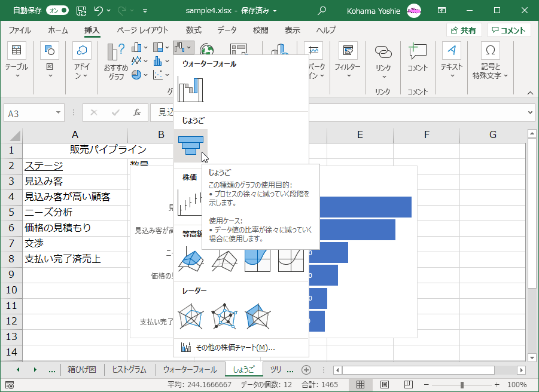This screenshot has height=392, width=539.
Task: Open the ウォーターフォール sheet tab
Action: pyautogui.click(x=190, y=370)
